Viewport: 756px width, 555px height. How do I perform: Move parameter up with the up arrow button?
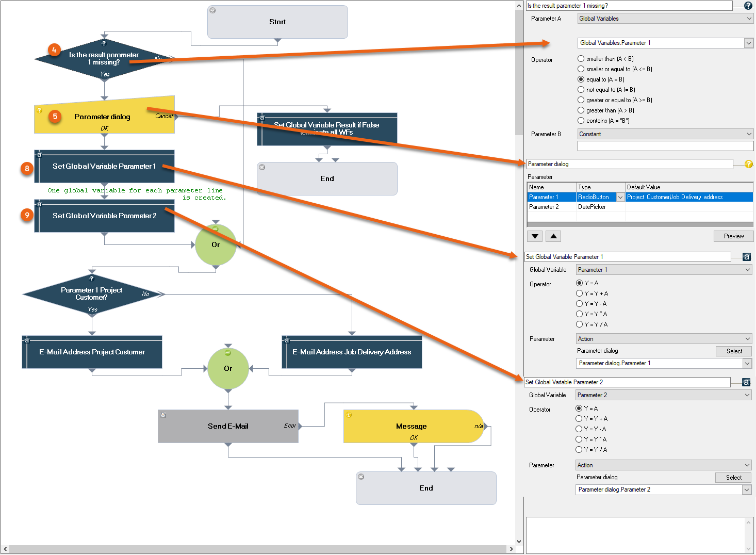(x=553, y=236)
